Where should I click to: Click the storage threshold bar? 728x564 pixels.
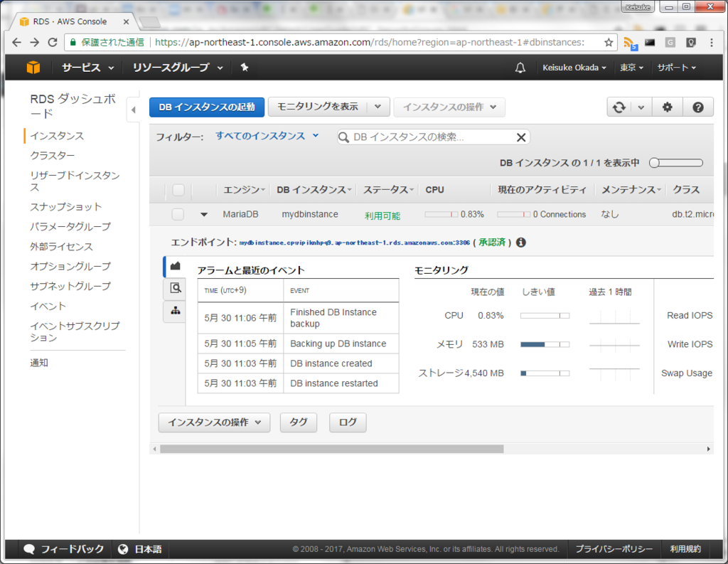click(545, 373)
